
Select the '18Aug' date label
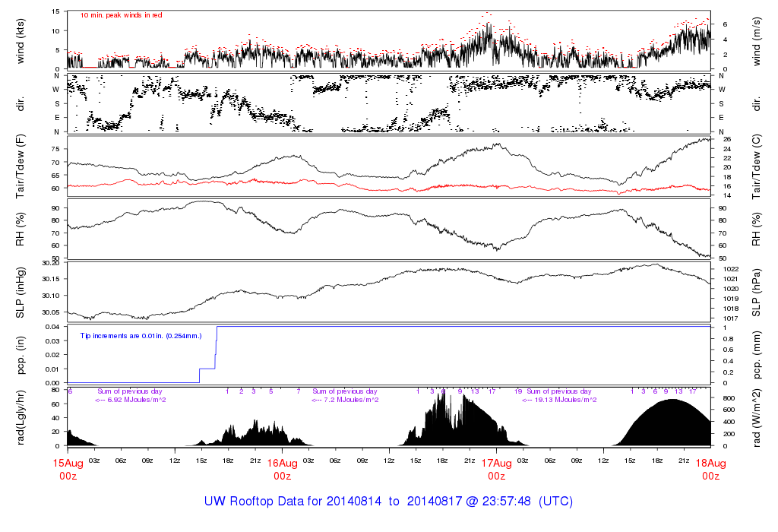point(711,463)
